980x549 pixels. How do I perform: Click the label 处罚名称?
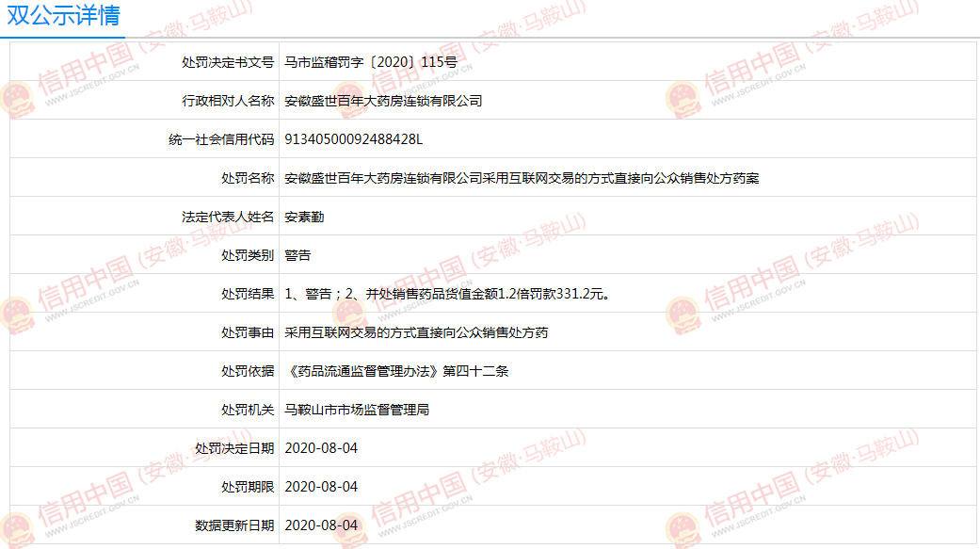(x=248, y=178)
